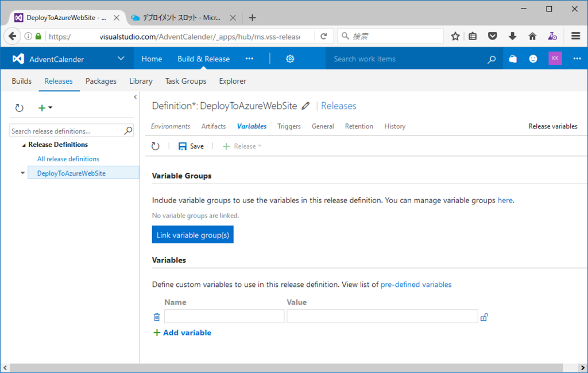Image resolution: width=588 pixels, height=373 pixels.
Task: Switch to the Builds tab
Action: coord(22,81)
